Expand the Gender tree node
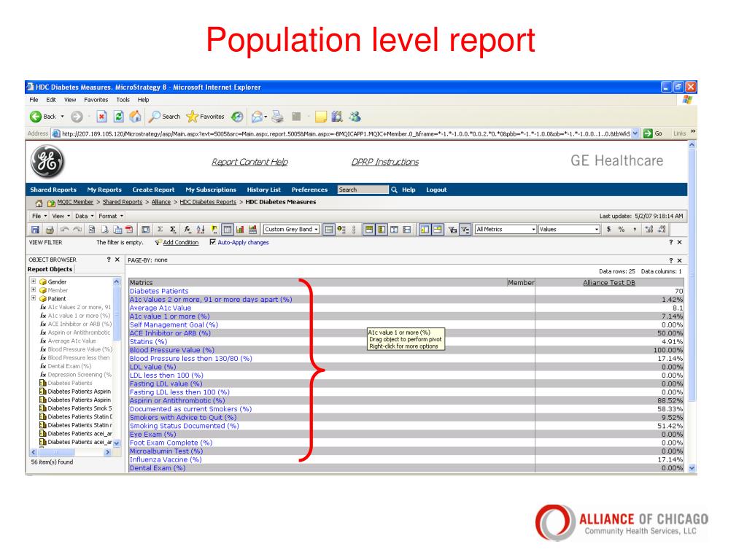747x560 pixels. point(34,281)
